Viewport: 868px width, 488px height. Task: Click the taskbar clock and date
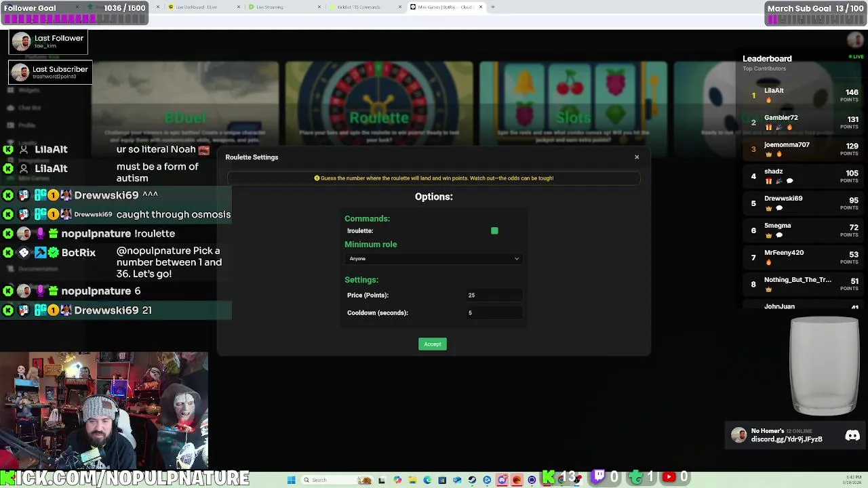(852, 480)
